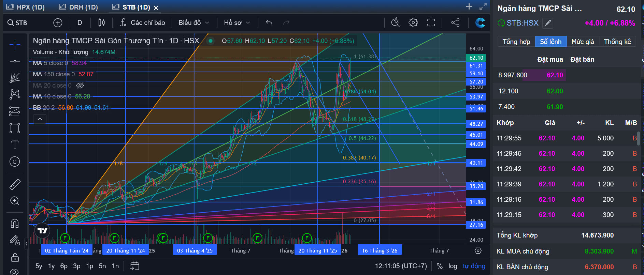Image resolution: width=644 pixels, height=275 pixels.
Task: Toggle stay in drawing mode pencil-lock
Action: pyautogui.click(x=15, y=241)
